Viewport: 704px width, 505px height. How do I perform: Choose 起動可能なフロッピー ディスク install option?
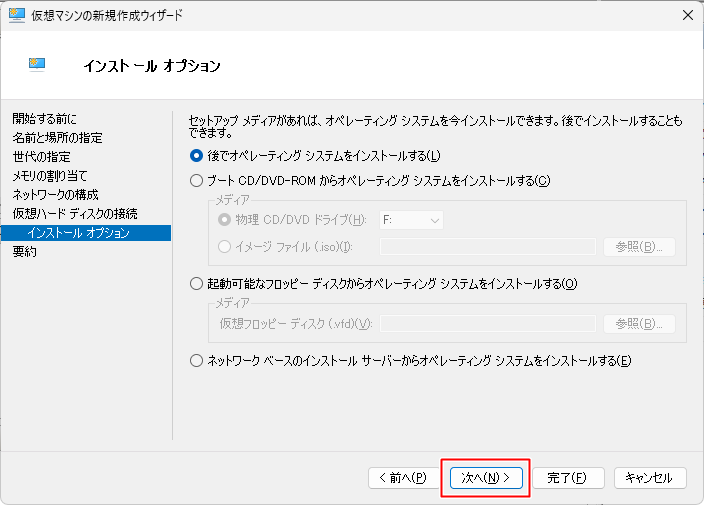pos(196,284)
